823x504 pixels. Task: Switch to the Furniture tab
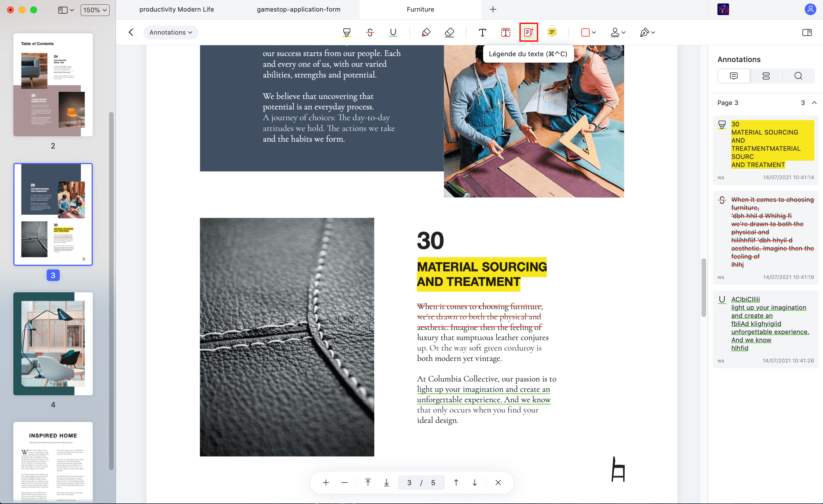pyautogui.click(x=419, y=9)
